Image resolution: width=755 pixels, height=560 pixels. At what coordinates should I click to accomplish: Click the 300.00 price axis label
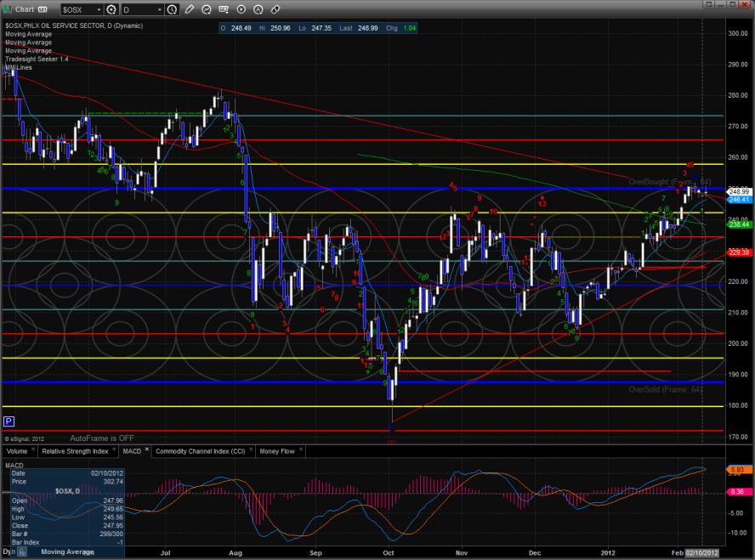point(738,33)
